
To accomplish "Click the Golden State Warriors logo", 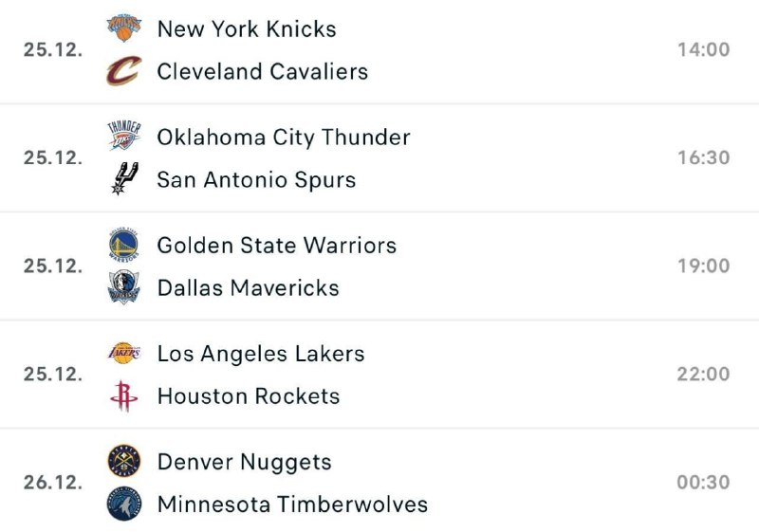I will coord(123,245).
